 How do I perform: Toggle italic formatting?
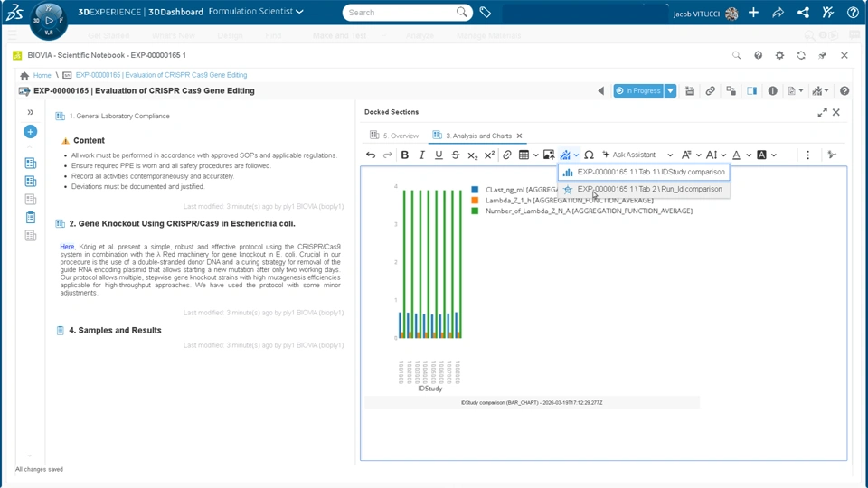pyautogui.click(x=422, y=155)
